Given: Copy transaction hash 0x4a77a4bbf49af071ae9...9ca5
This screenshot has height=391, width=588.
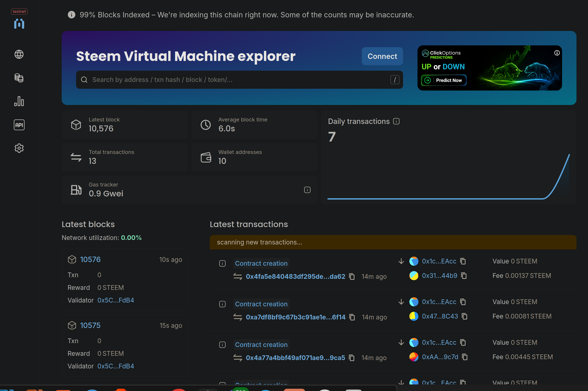Looking at the screenshot, I should pyautogui.click(x=352, y=358).
